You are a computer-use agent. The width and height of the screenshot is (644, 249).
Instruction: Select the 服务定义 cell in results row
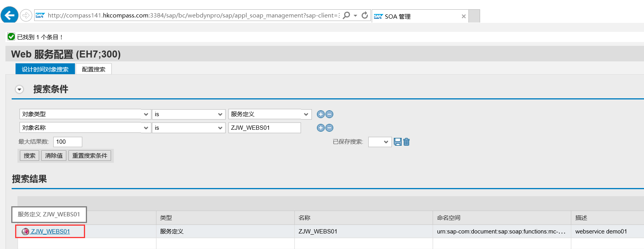coord(225,232)
